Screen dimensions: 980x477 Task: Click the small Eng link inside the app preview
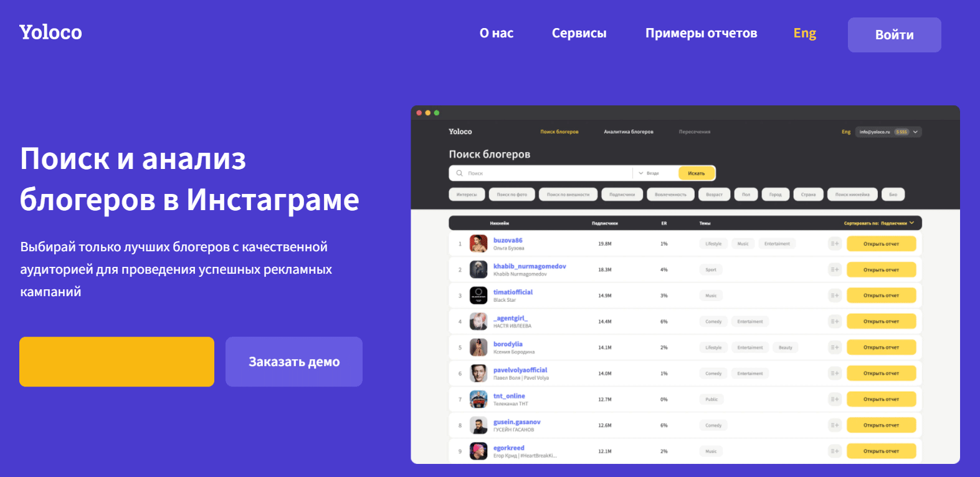click(845, 132)
